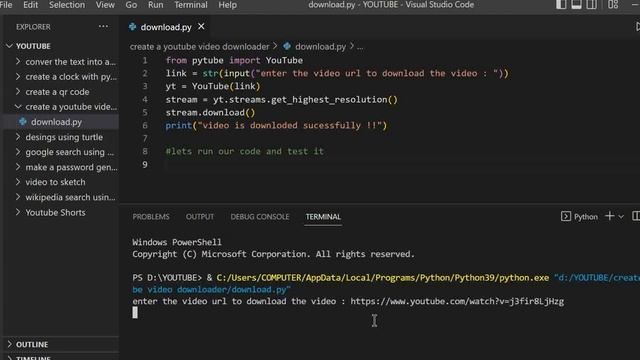Click breadcrumb 'create a youtube video downloader'
Viewport: 640px width, 360px height.
tap(200, 47)
